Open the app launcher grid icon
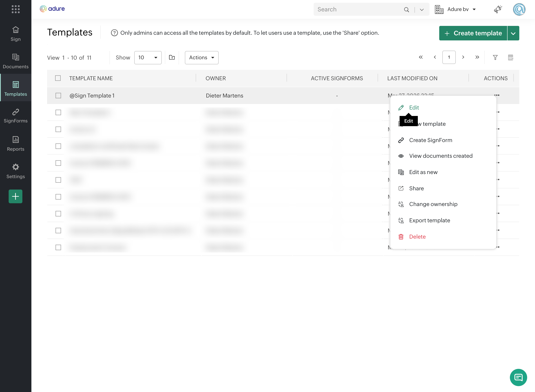535x392 pixels. tap(16, 9)
